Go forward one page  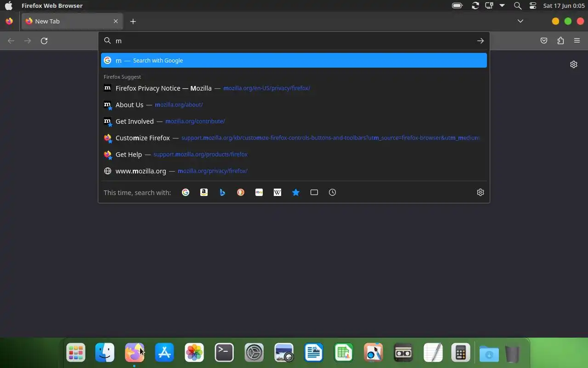point(28,41)
